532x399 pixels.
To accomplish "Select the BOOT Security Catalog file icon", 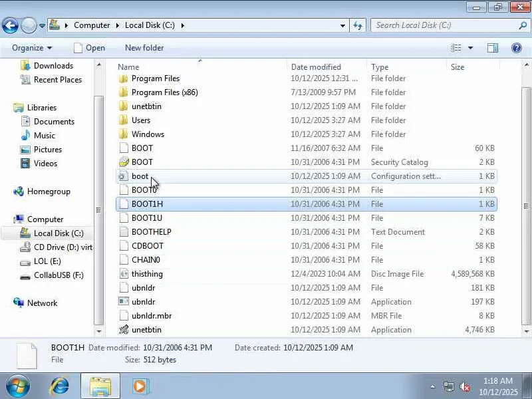I will click(124, 162).
